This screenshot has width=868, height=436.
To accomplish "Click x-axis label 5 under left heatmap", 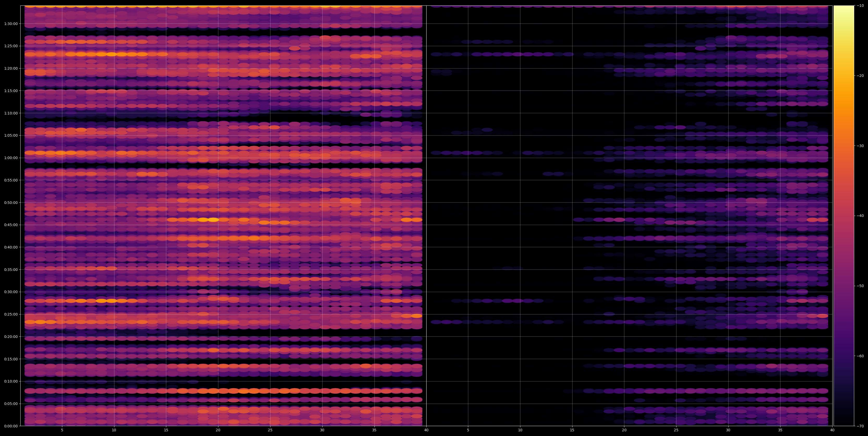I will point(62,430).
